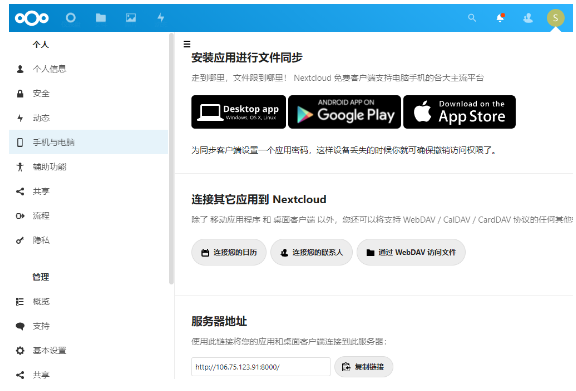
Task: Click the Google Play badge
Action: (x=345, y=112)
